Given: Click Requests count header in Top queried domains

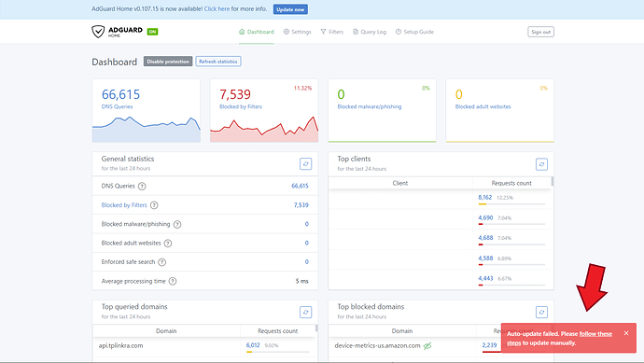Looking at the screenshot, I should point(277,331).
